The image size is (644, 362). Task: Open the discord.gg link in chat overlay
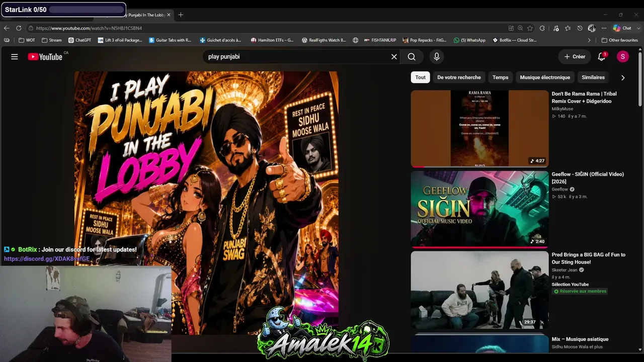pyautogui.click(x=47, y=259)
